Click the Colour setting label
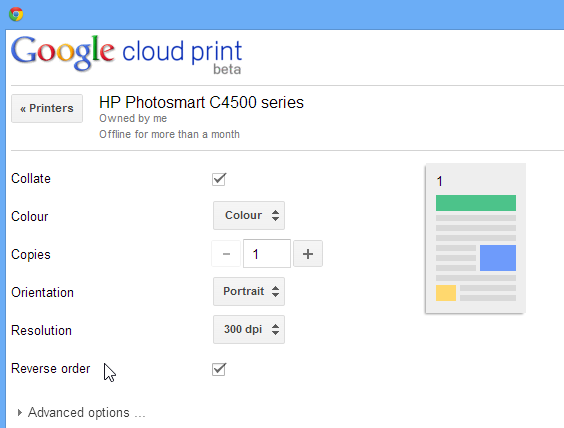 click(x=29, y=217)
